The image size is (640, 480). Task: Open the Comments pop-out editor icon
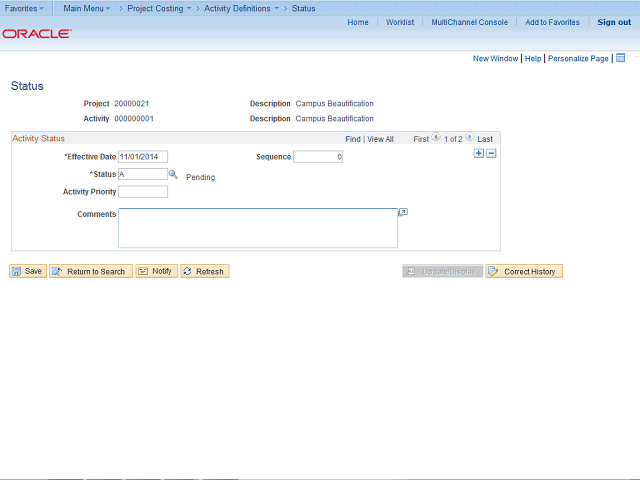(403, 212)
